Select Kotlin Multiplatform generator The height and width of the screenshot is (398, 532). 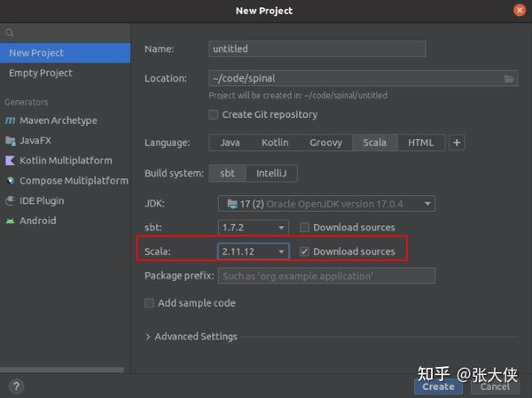click(65, 160)
